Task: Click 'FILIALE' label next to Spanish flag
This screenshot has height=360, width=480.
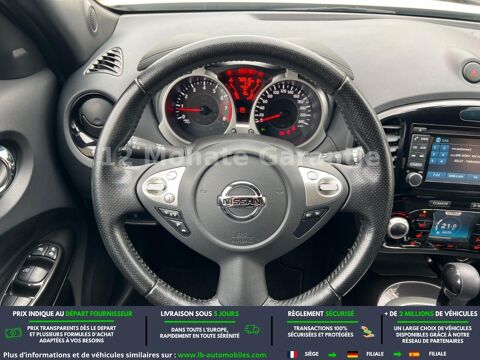Action: point(437,354)
